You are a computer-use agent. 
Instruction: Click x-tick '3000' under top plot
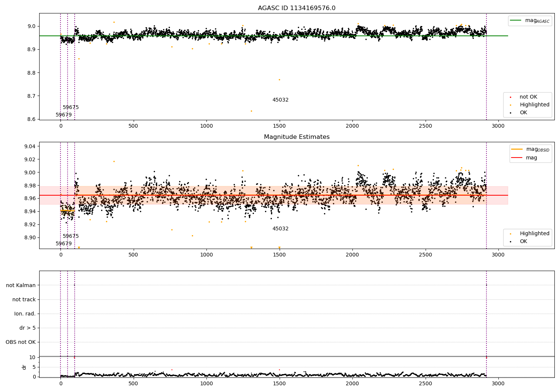[498, 126]
